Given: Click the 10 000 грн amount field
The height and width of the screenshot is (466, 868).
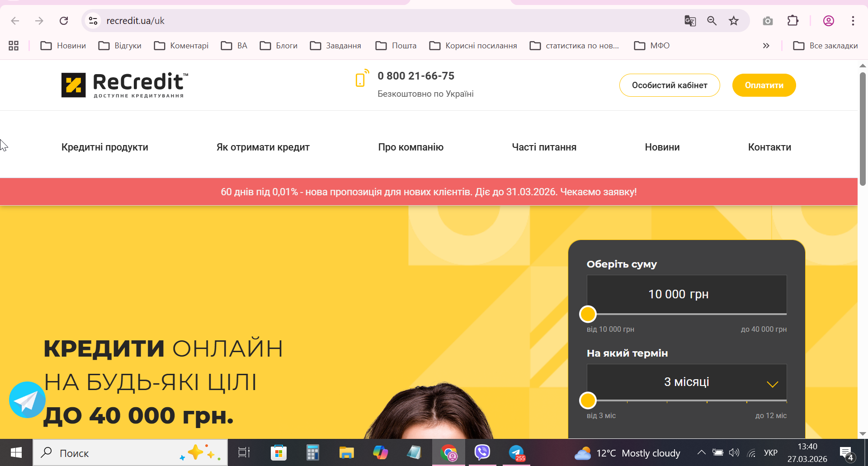Looking at the screenshot, I should [687, 294].
